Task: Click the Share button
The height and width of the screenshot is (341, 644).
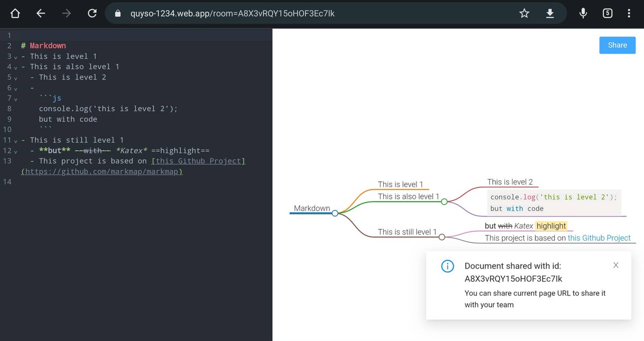Action: pos(617,45)
